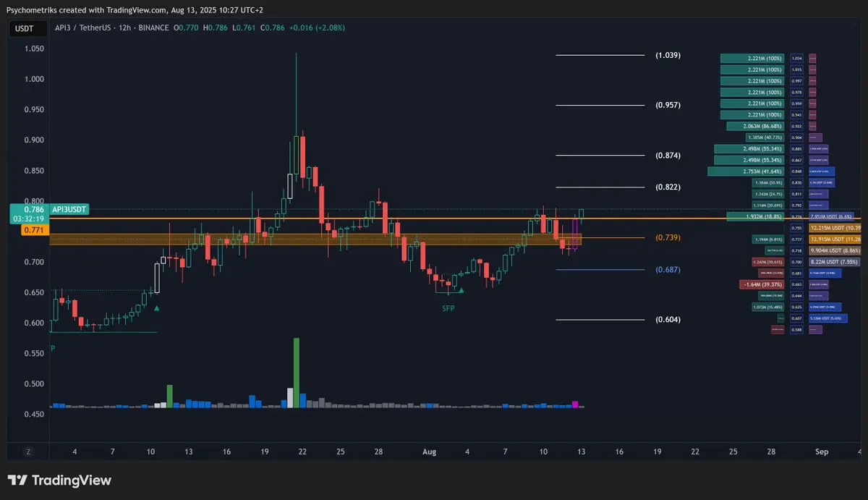Image resolution: width=868 pixels, height=500 pixels.
Task: Click the API3USDT price line label
Action: point(70,209)
